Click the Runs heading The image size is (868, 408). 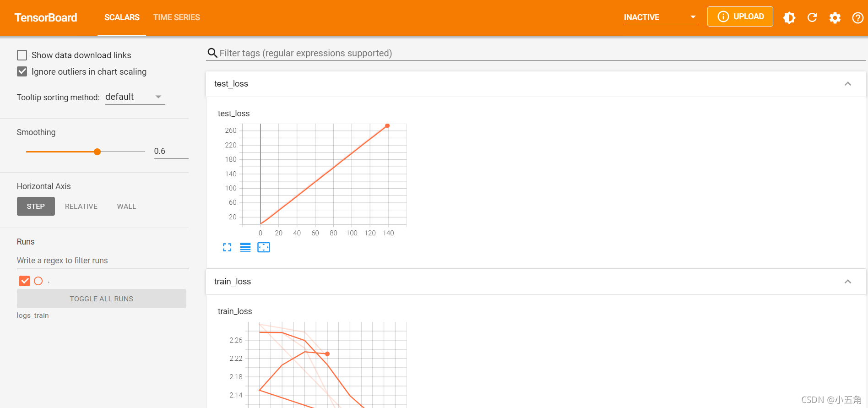[26, 242]
